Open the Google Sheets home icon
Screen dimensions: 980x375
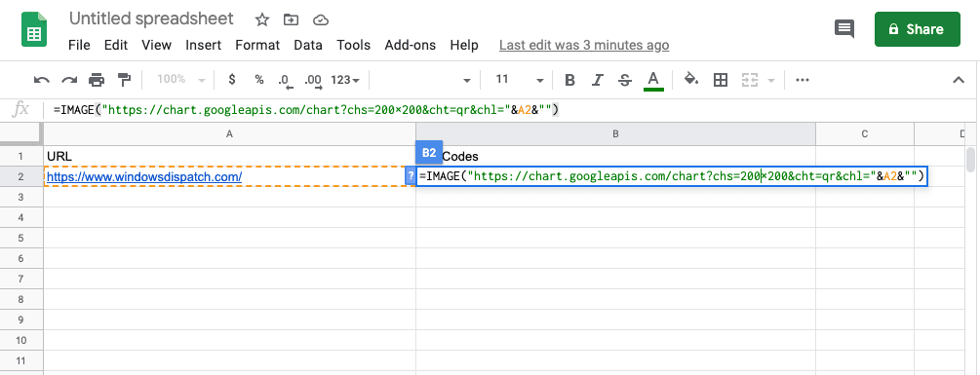34,30
